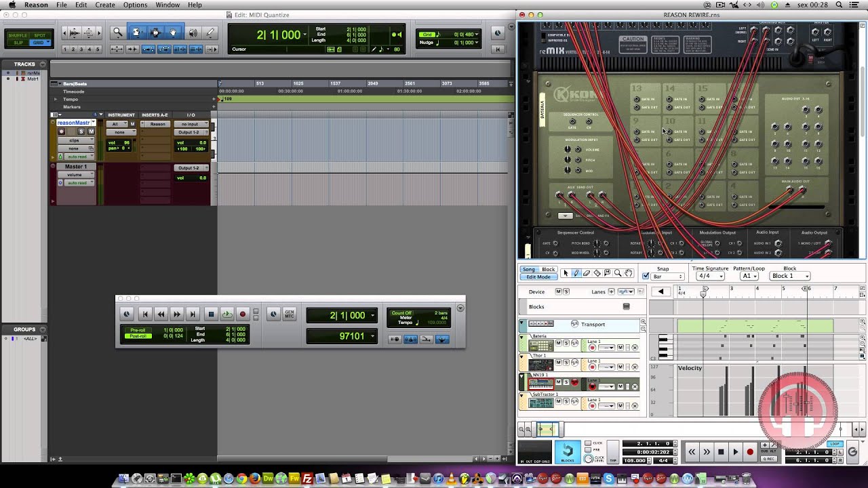This screenshot has width=868, height=488.
Task: Enable SPOT edit mode
Action: (x=40, y=35)
